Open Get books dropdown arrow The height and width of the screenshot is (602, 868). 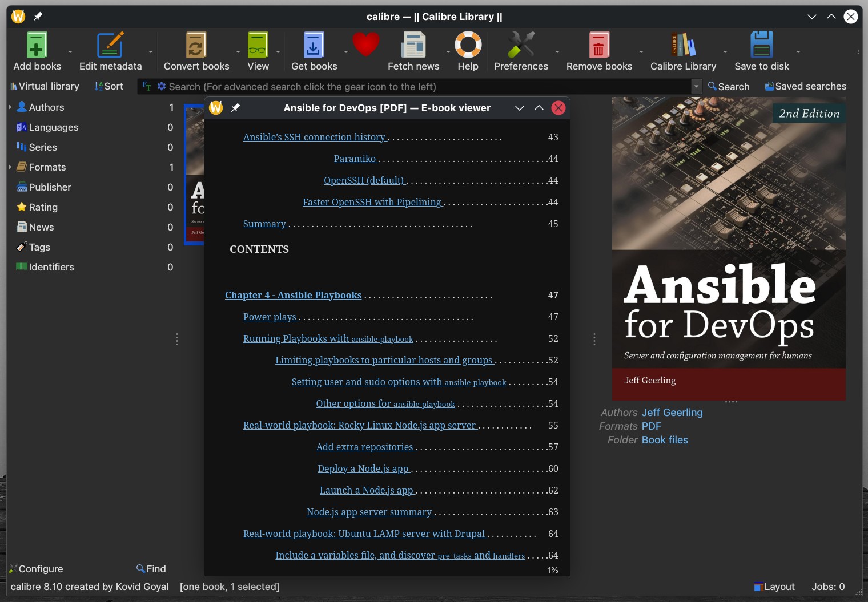click(x=345, y=52)
